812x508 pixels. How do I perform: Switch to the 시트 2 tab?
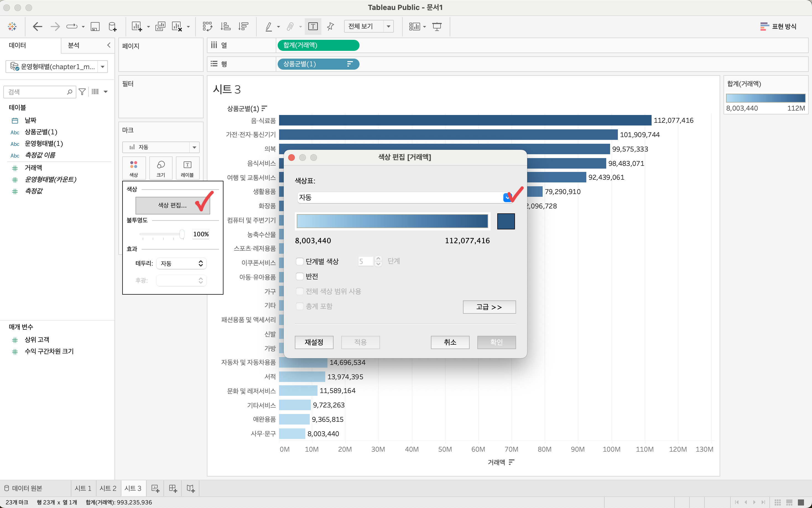[108, 488]
